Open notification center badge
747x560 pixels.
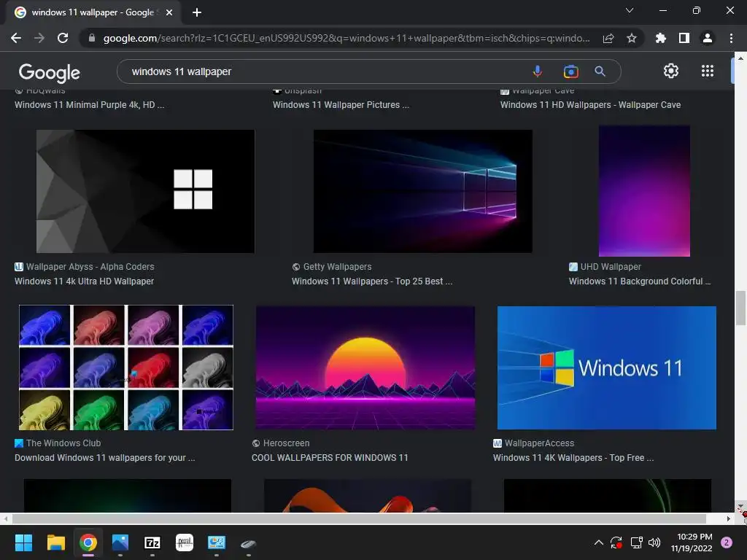[x=727, y=542]
